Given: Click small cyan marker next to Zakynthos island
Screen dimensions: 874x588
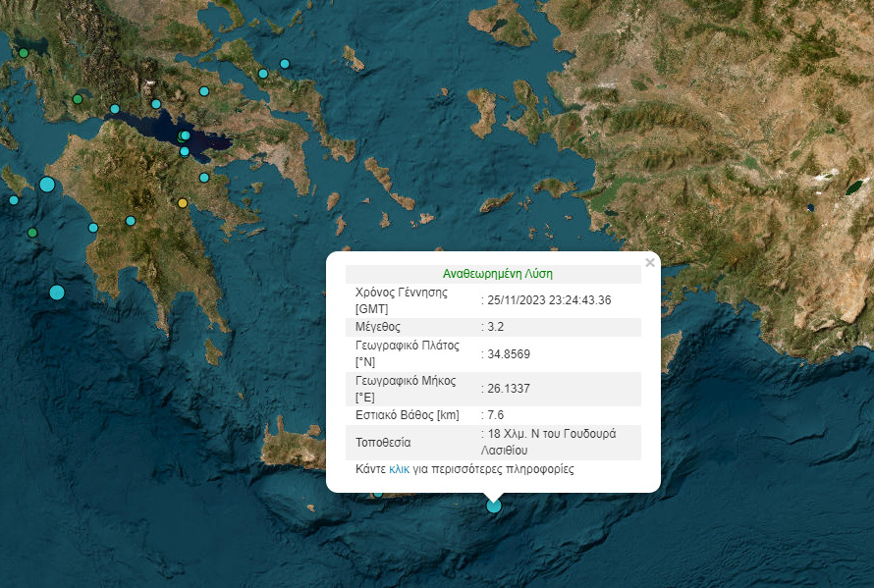Looking at the screenshot, I should pos(14,200).
